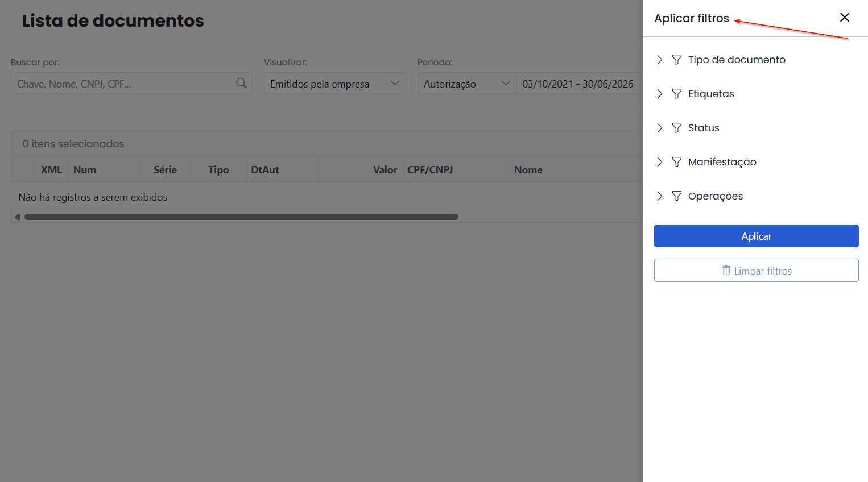This screenshot has width=868, height=482.
Task: Open the Autorização period dropdown
Action: pyautogui.click(x=466, y=84)
